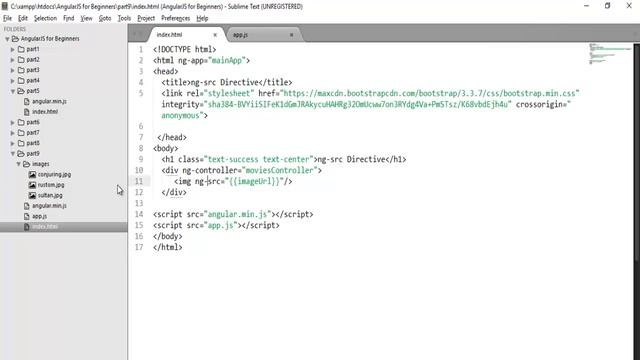The height and width of the screenshot is (360, 640).
Task: Collapse the AngularJS for Beginners root folder
Action: click(x=7, y=39)
